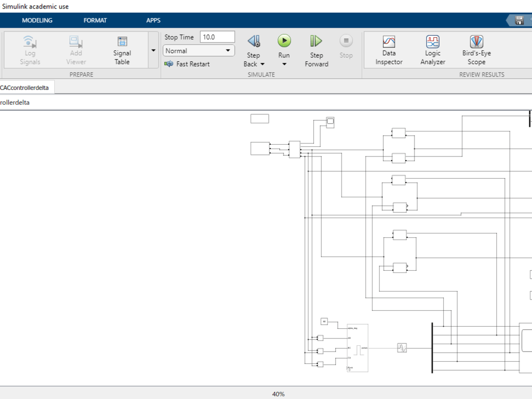Click the Step Back icon
This screenshot has width=532, height=399.
(253, 41)
